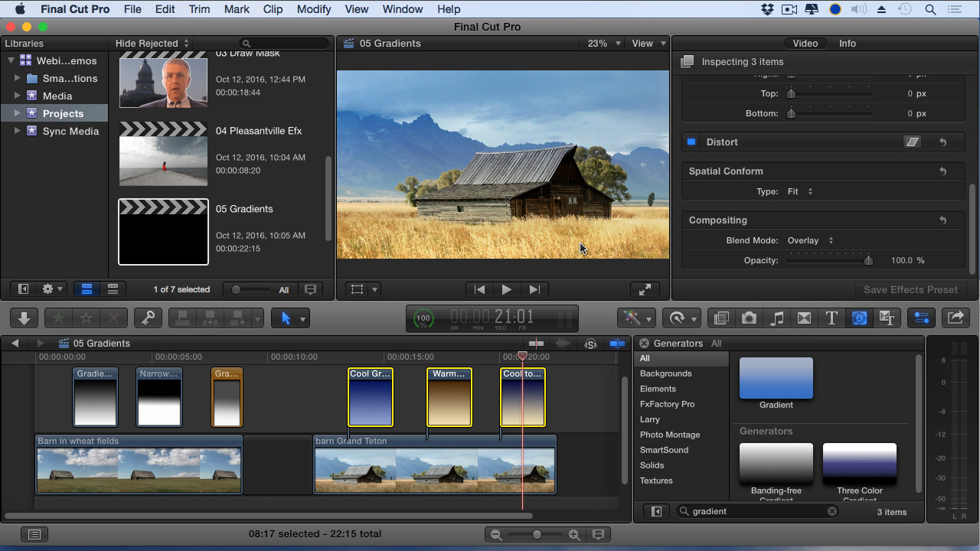Switch browser to filmstrip view
The height and width of the screenshot is (551, 980).
pos(87,289)
